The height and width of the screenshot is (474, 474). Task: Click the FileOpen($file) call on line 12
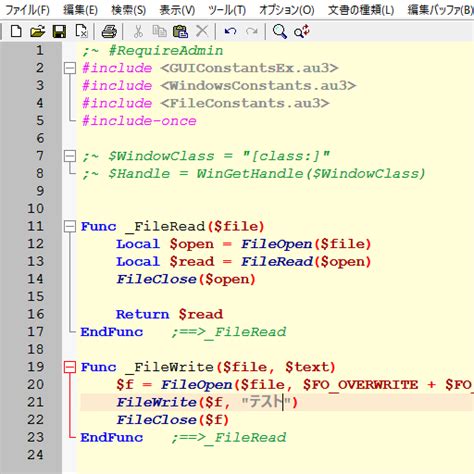(306, 244)
